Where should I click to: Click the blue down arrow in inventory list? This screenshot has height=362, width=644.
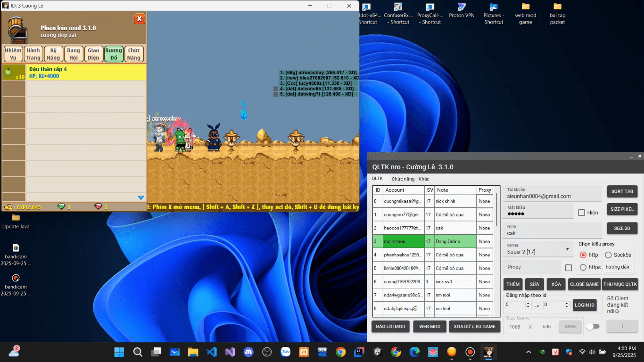(x=140, y=197)
